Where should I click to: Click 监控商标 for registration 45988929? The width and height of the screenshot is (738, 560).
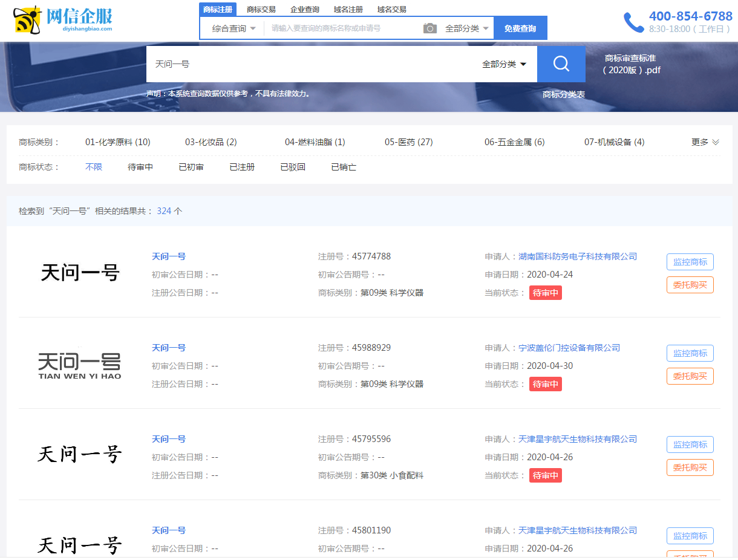pyautogui.click(x=690, y=353)
